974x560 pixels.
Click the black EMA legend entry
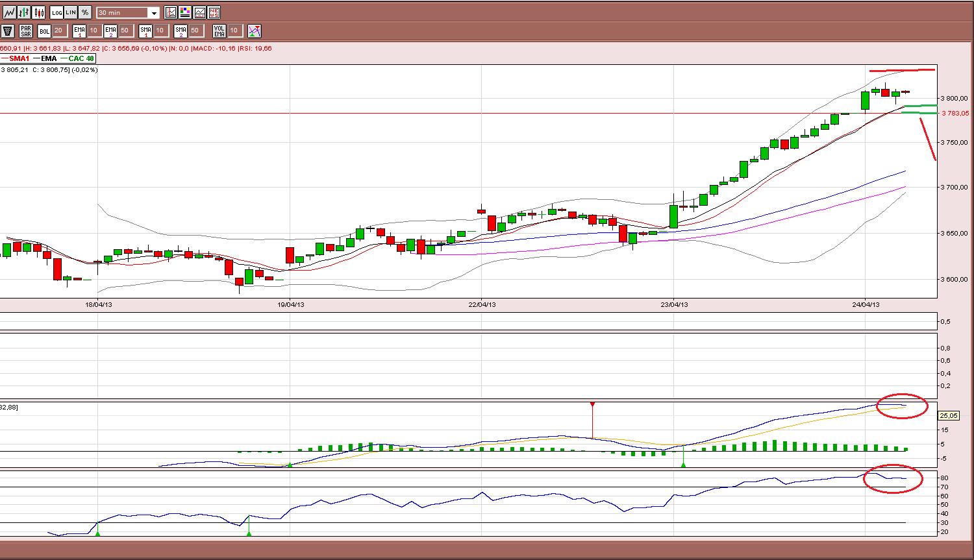click(x=44, y=58)
